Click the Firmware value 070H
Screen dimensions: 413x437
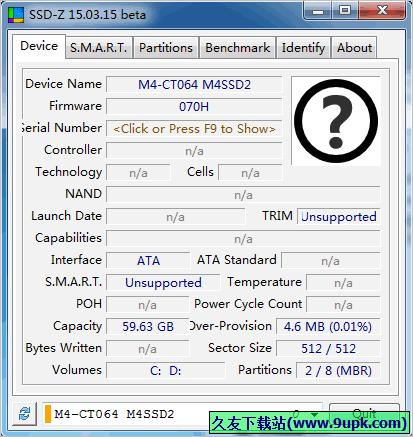tap(194, 107)
